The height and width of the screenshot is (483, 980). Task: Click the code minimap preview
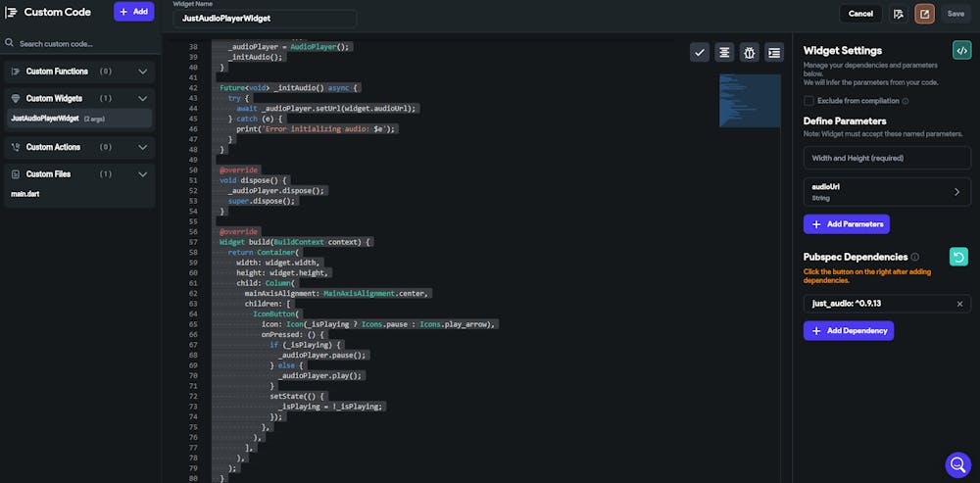pyautogui.click(x=750, y=101)
